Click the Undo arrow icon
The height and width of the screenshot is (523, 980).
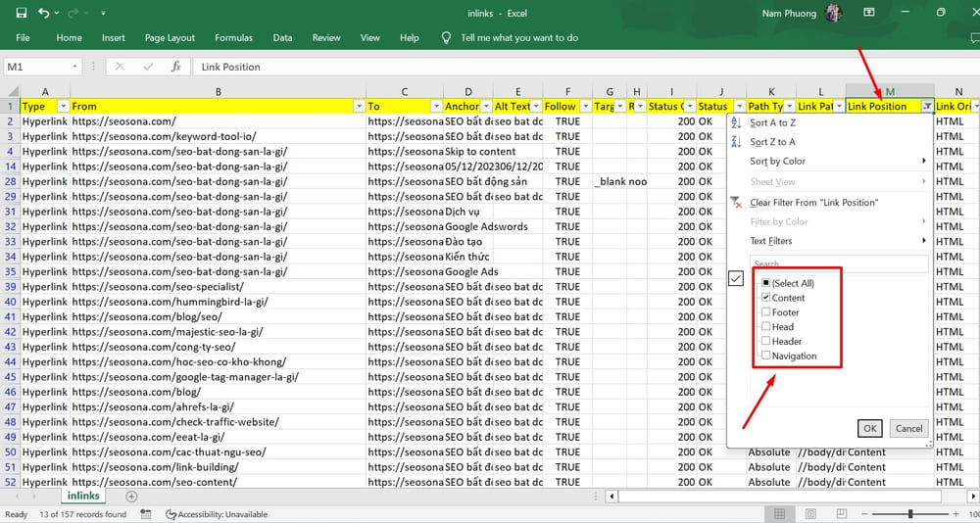click(44, 13)
